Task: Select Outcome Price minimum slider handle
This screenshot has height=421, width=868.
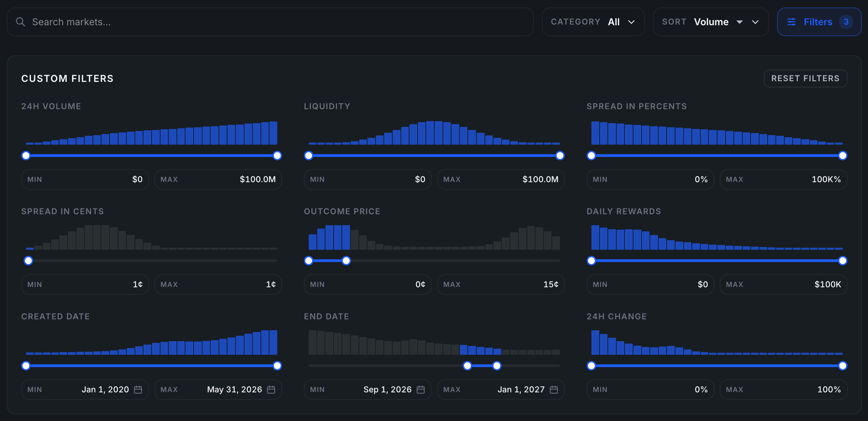Action: pyautogui.click(x=309, y=261)
